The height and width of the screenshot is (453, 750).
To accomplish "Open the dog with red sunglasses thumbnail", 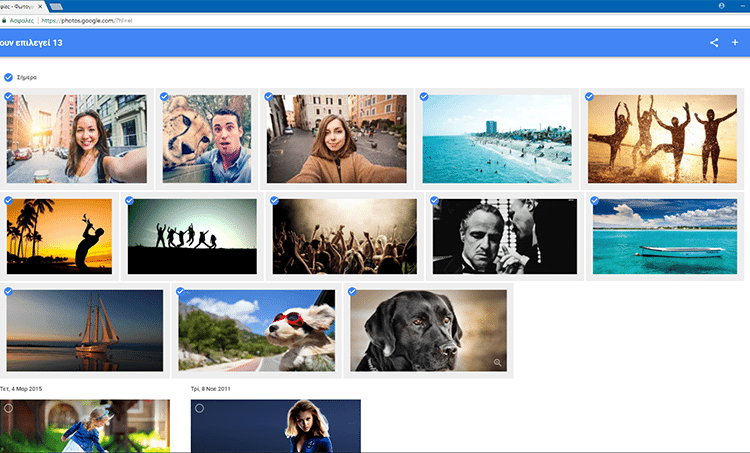I will [257, 330].
